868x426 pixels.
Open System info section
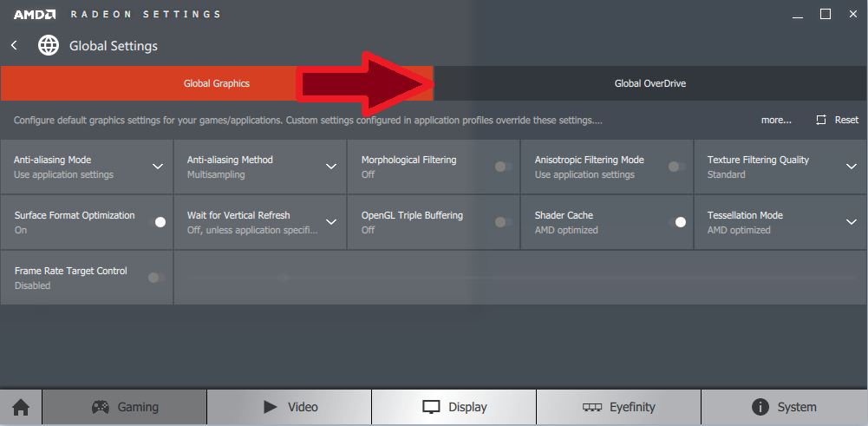(784, 407)
